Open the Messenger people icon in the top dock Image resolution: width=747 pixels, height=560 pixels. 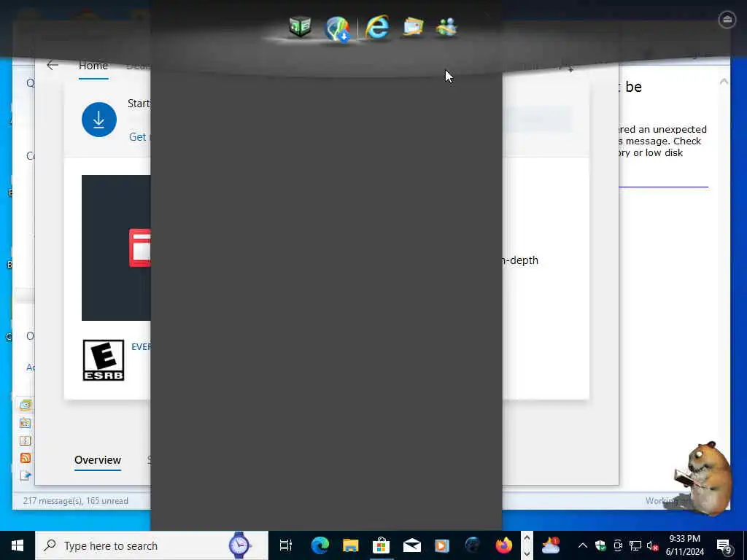tap(446, 27)
